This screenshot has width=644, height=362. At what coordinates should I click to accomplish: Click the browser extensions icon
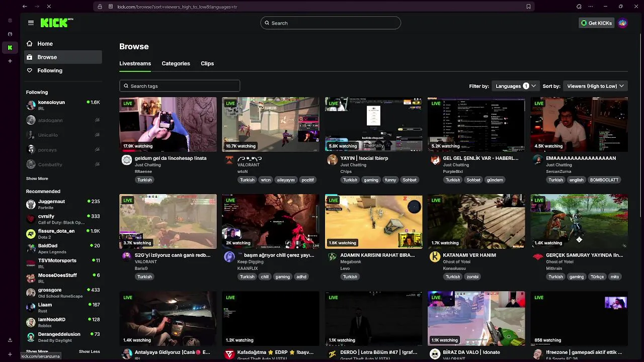pos(579,7)
